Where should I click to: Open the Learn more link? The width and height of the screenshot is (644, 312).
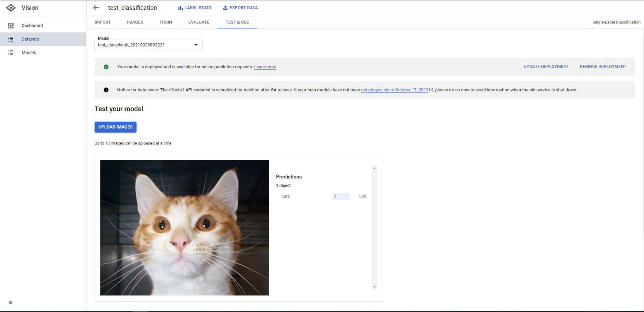(x=265, y=67)
